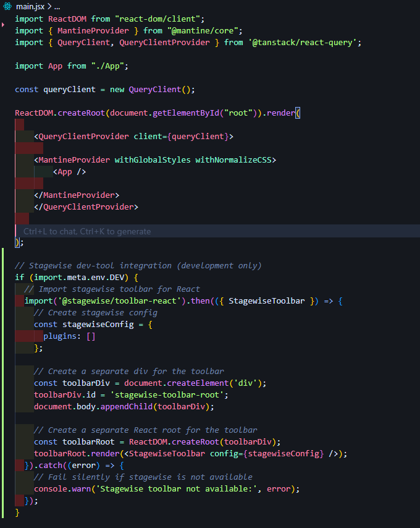420x528 pixels.
Task: Click the getElementById method call
Action: pyautogui.click(x=186, y=113)
